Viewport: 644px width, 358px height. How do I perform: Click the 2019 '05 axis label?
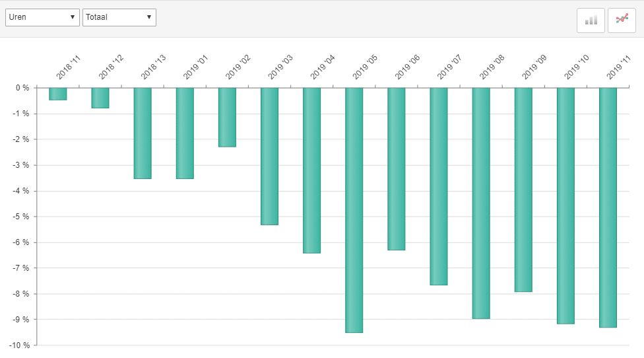pyautogui.click(x=365, y=67)
